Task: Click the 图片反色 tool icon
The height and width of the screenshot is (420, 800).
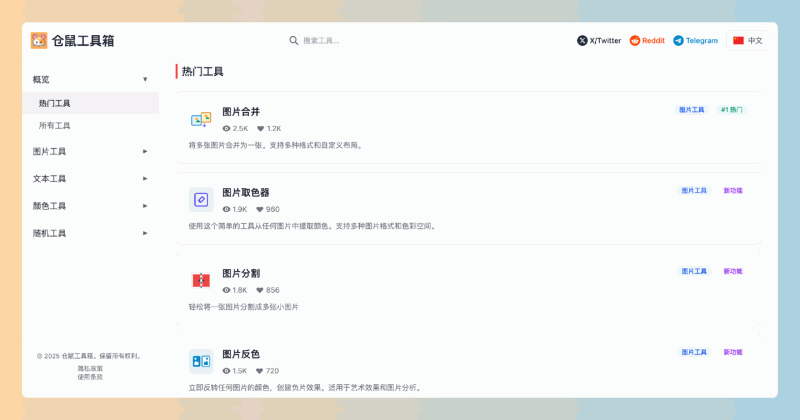Action: pyautogui.click(x=201, y=361)
